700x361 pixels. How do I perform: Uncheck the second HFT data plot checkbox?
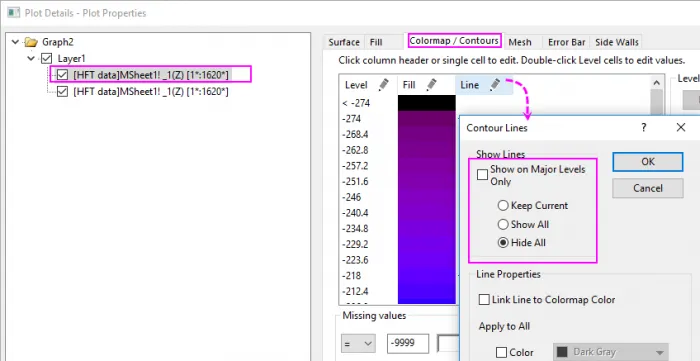pos(62,91)
